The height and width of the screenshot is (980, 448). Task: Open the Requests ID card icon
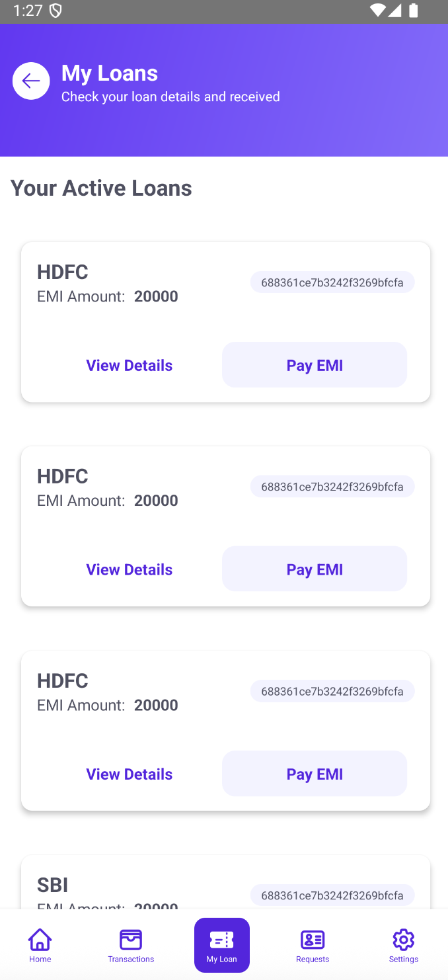click(x=313, y=939)
